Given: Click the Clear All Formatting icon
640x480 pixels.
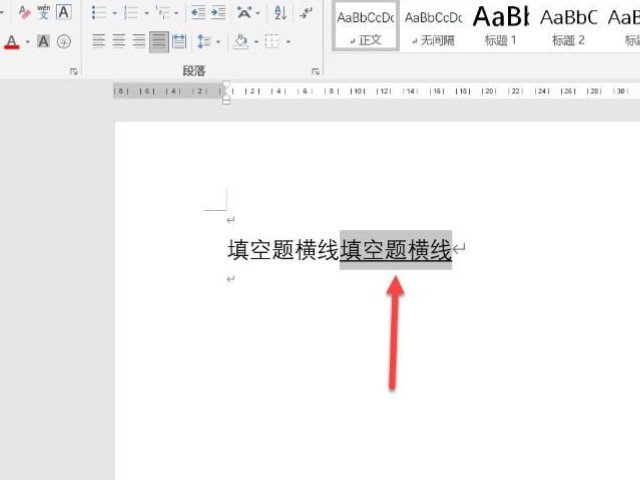Looking at the screenshot, I should [x=24, y=12].
